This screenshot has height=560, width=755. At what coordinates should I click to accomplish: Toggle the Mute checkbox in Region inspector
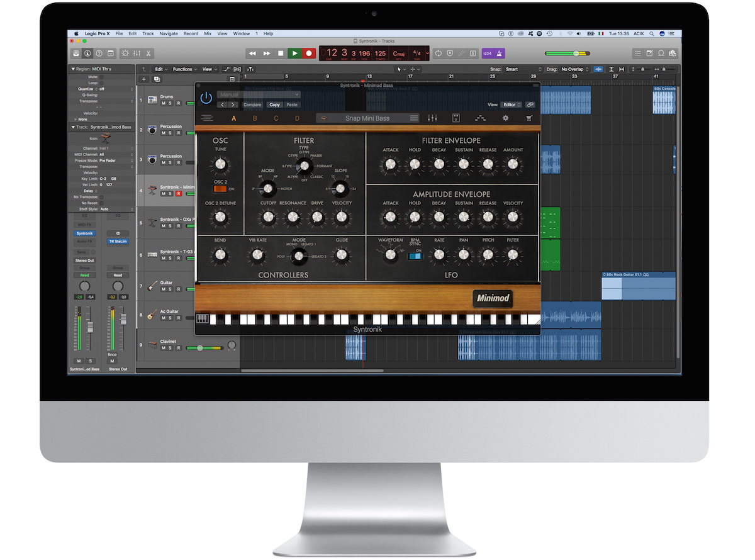pyautogui.click(x=101, y=76)
